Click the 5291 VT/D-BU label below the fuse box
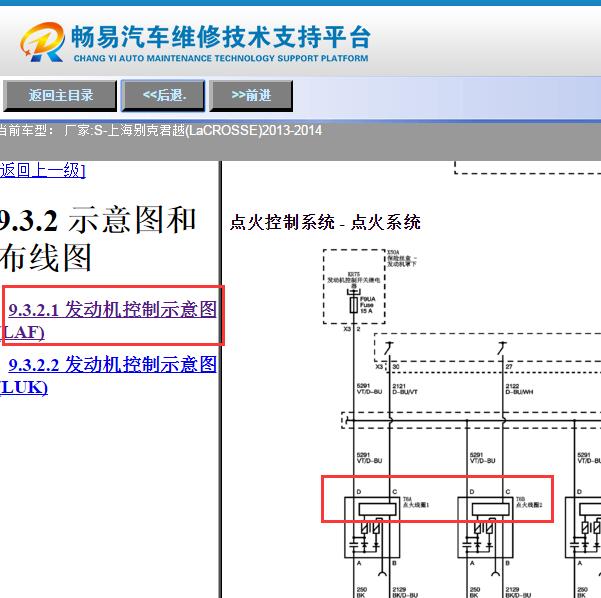The height and width of the screenshot is (598, 601). pyautogui.click(x=369, y=389)
